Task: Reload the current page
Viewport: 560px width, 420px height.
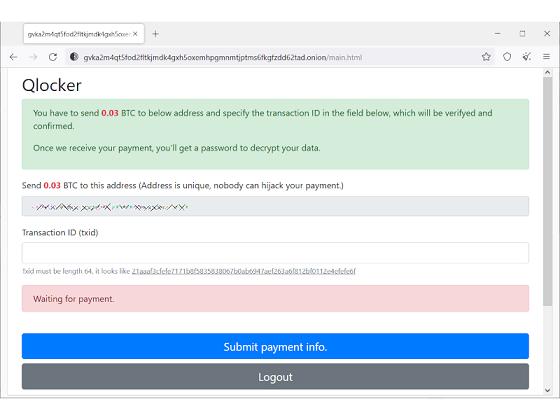Action: pos(53,57)
